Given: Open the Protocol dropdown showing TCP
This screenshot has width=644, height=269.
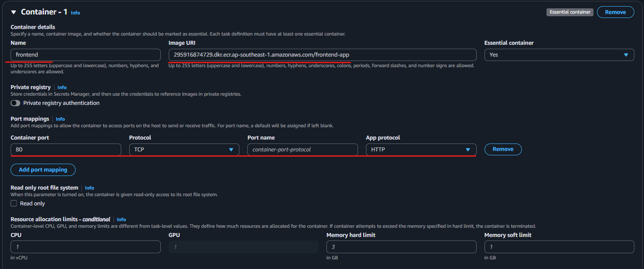Looking at the screenshot, I should click(x=184, y=149).
